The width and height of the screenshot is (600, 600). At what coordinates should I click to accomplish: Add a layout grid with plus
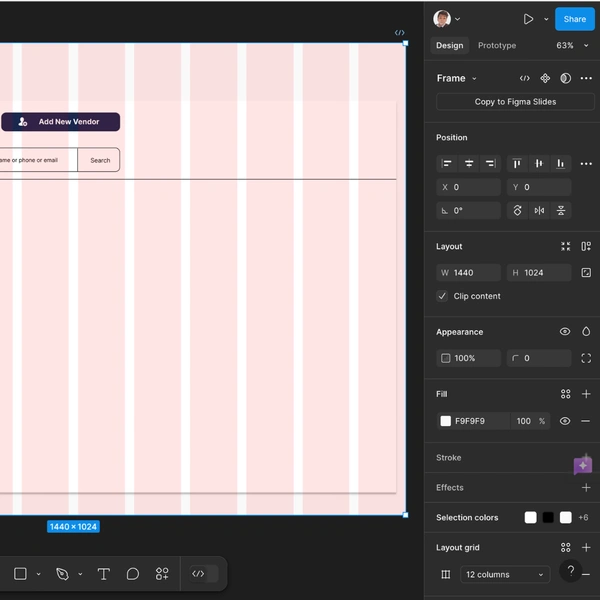click(586, 548)
